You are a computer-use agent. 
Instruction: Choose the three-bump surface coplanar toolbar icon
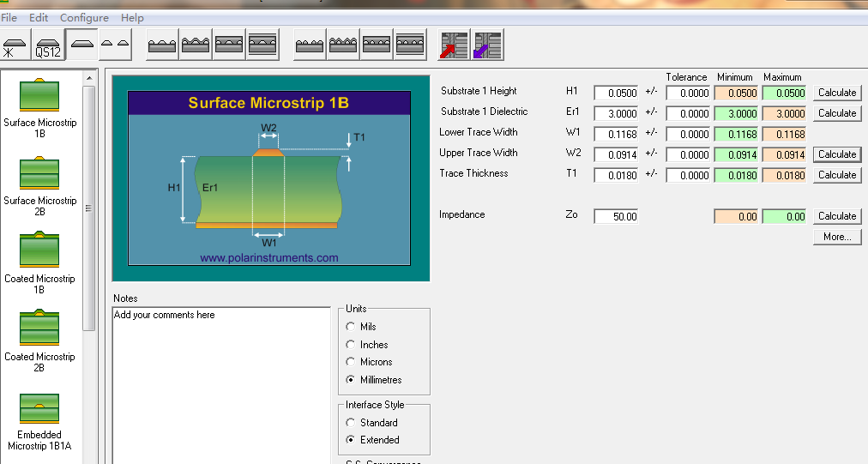click(163, 45)
